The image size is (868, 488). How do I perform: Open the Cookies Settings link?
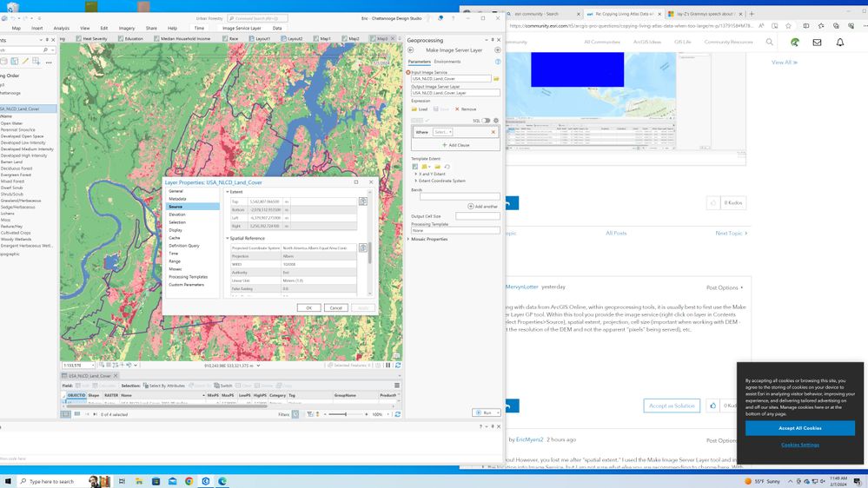800,445
